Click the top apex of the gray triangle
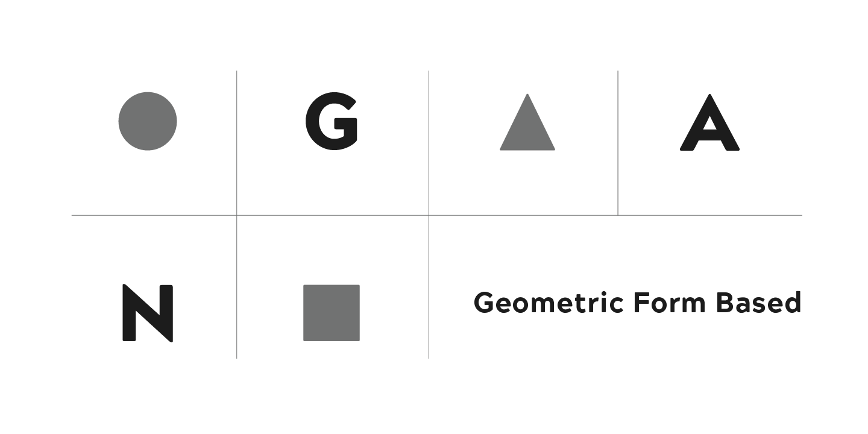Screen dimensions: 868x434 527,96
